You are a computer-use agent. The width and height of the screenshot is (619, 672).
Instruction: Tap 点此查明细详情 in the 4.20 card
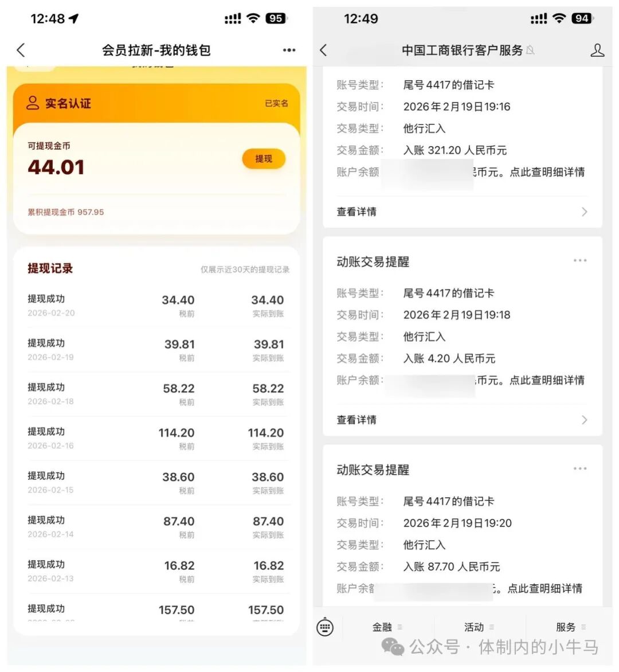click(x=547, y=380)
